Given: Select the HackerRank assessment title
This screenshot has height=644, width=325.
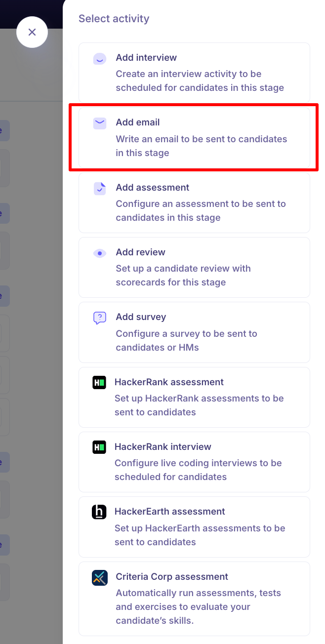Looking at the screenshot, I should 169,382.
